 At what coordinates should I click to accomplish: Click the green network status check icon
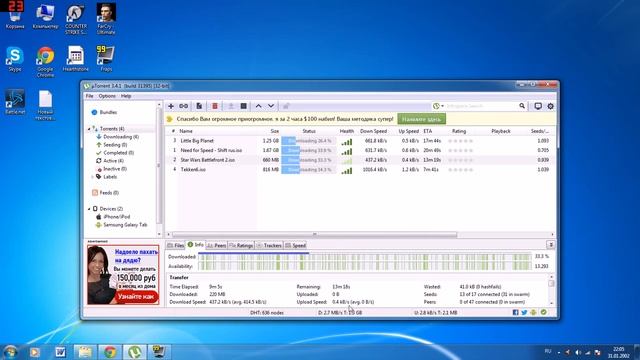tap(544, 312)
